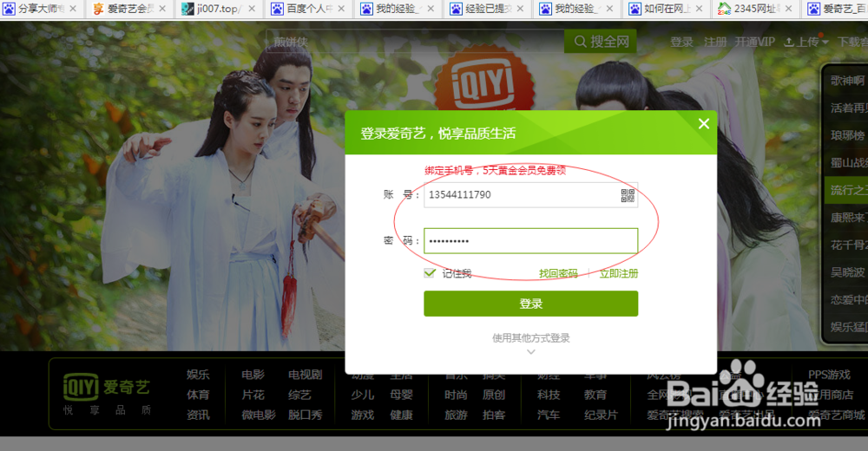Close the login dialog with the X

click(x=704, y=124)
